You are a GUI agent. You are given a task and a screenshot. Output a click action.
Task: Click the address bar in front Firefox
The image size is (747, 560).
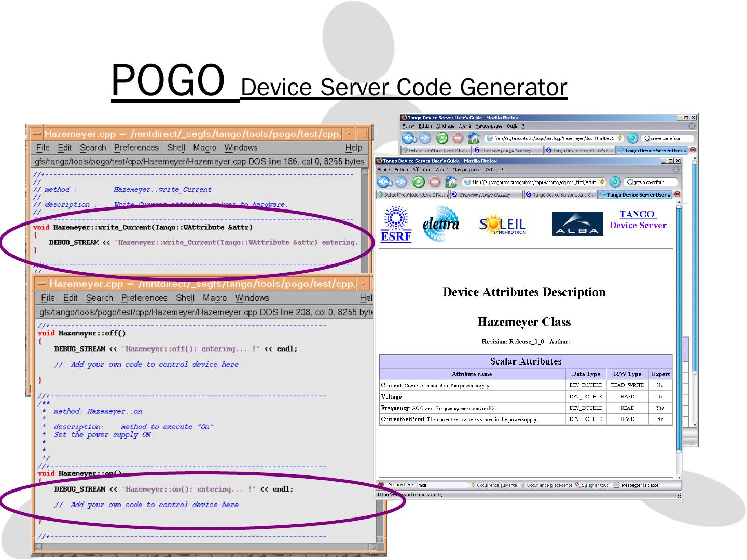tap(533, 182)
